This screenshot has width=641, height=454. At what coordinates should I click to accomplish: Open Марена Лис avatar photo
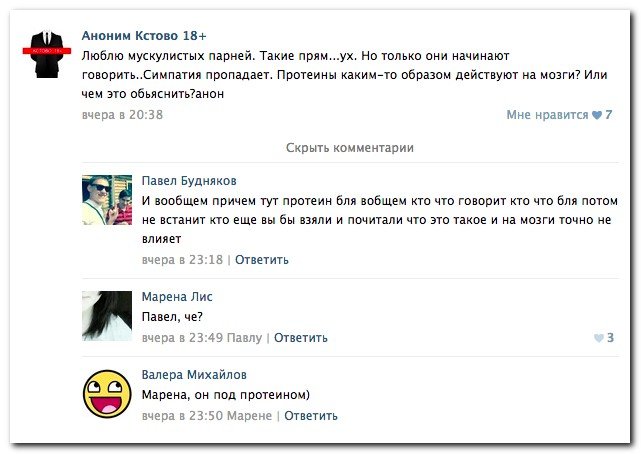(x=107, y=315)
